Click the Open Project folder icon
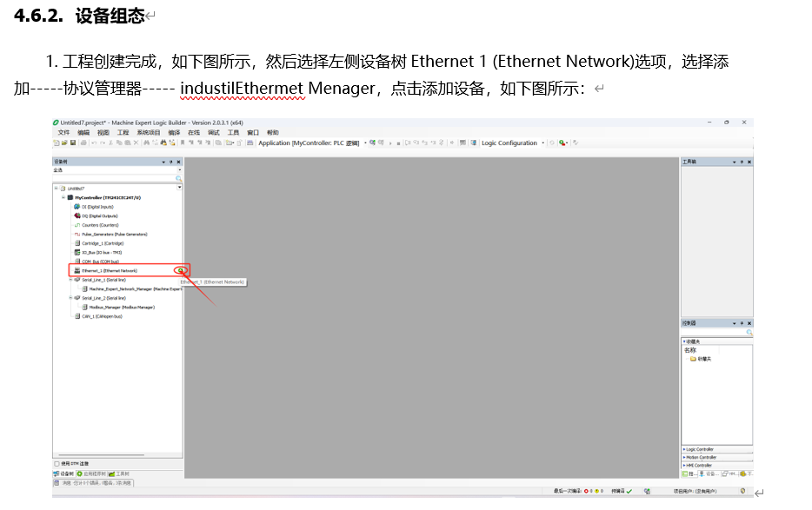 coord(64,142)
